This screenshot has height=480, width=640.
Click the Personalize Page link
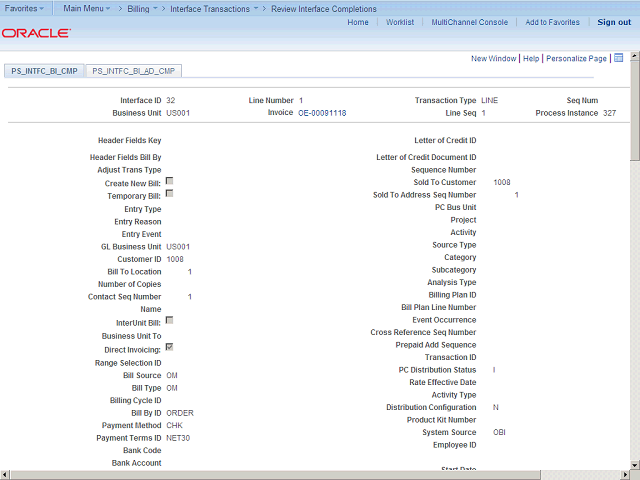576,58
